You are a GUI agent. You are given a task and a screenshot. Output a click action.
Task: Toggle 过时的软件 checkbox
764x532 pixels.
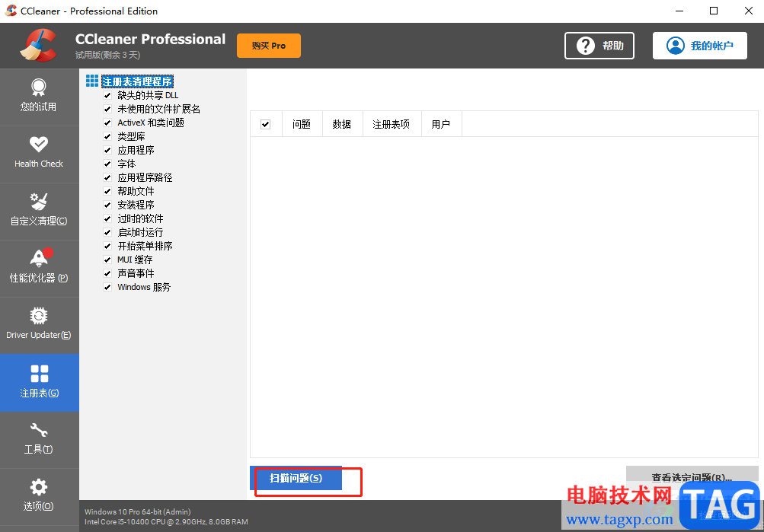(x=107, y=218)
